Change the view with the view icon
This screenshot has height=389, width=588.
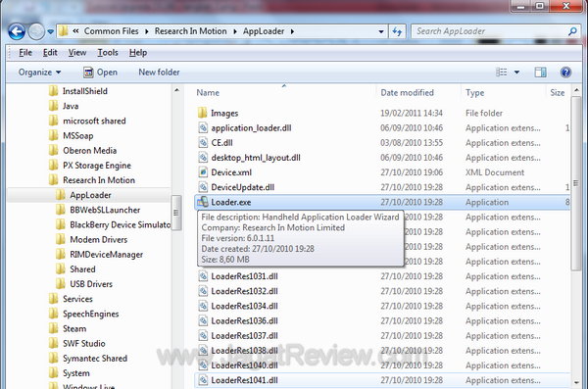pyautogui.click(x=502, y=73)
